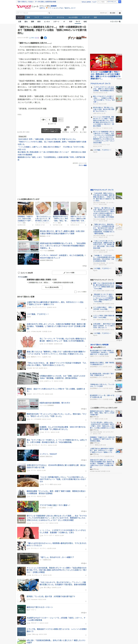Select the エキスパート tab
Image resolution: width=138 pixels, height=644 pixels.
tap(48, 17)
